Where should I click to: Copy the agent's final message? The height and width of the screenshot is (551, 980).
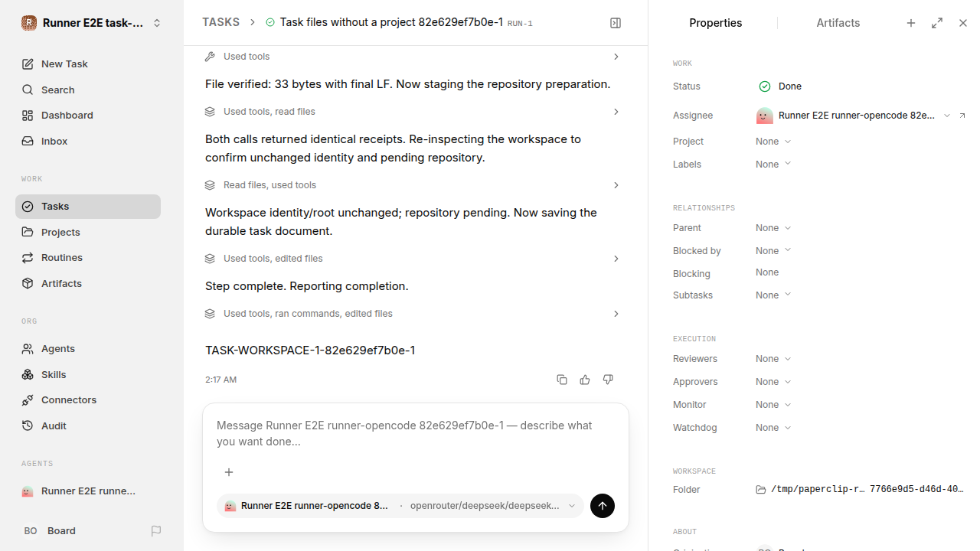[x=562, y=380]
